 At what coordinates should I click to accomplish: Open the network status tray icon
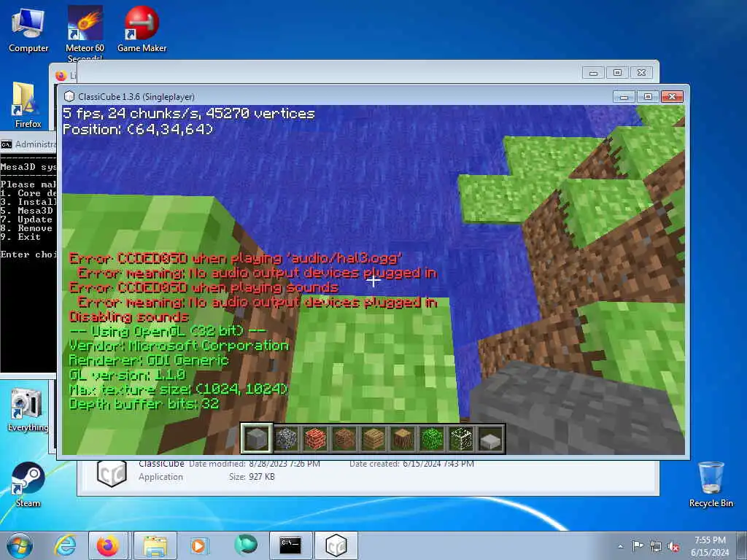coord(656,547)
